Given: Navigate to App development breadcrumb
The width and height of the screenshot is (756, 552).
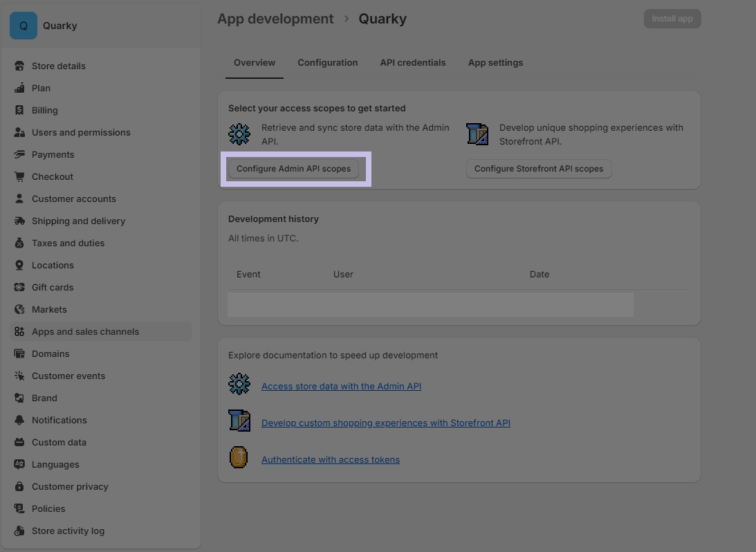Looking at the screenshot, I should point(275,19).
